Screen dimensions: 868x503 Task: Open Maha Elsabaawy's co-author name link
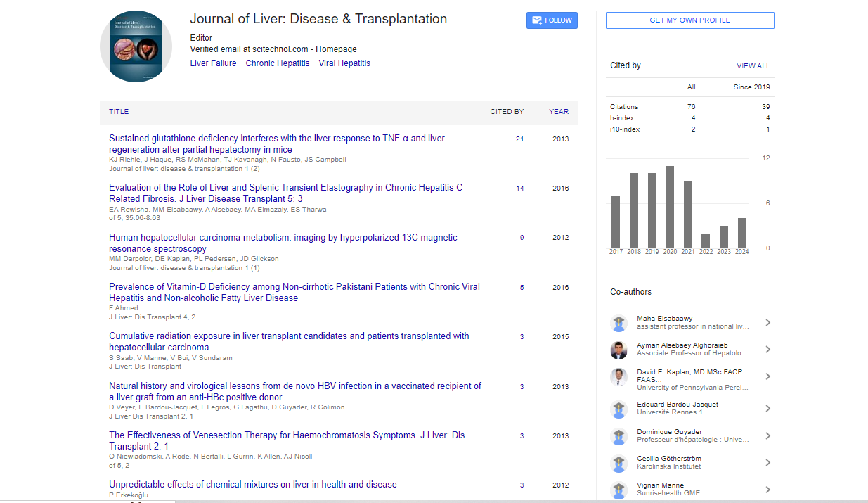coord(666,319)
